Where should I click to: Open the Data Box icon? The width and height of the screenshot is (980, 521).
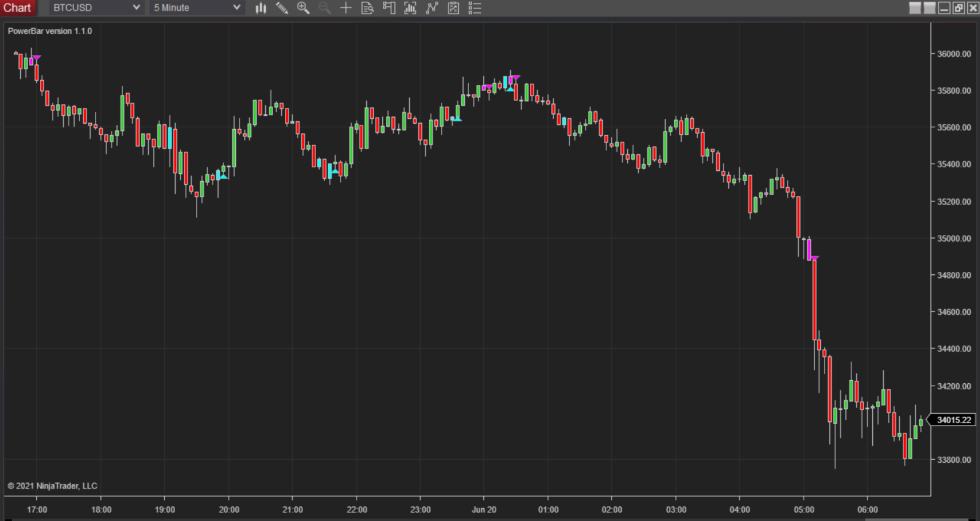[367, 8]
